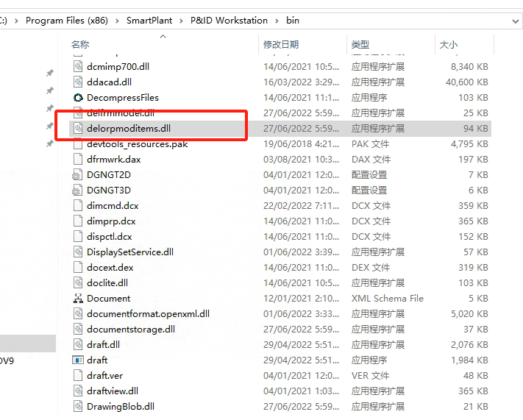The width and height of the screenshot is (523, 420).
Task: Click date 16/03/2022 3:29 cell
Action: click(x=301, y=82)
